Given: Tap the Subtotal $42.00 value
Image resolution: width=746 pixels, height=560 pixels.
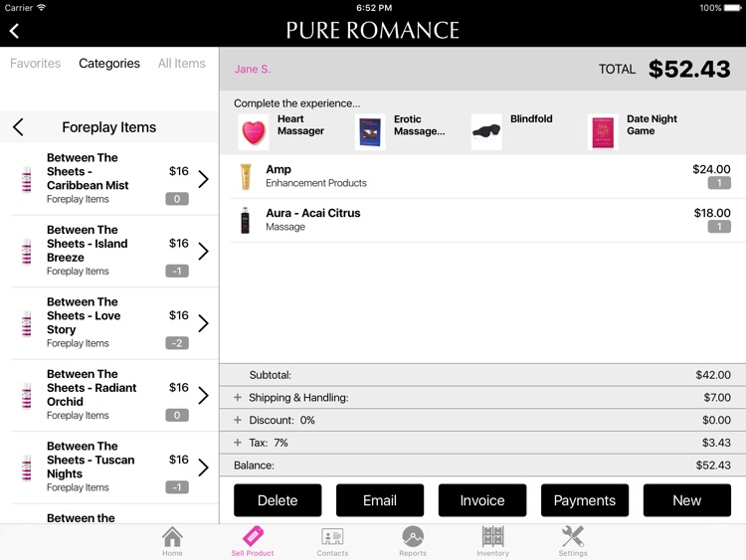Looking at the screenshot, I should (x=713, y=375).
